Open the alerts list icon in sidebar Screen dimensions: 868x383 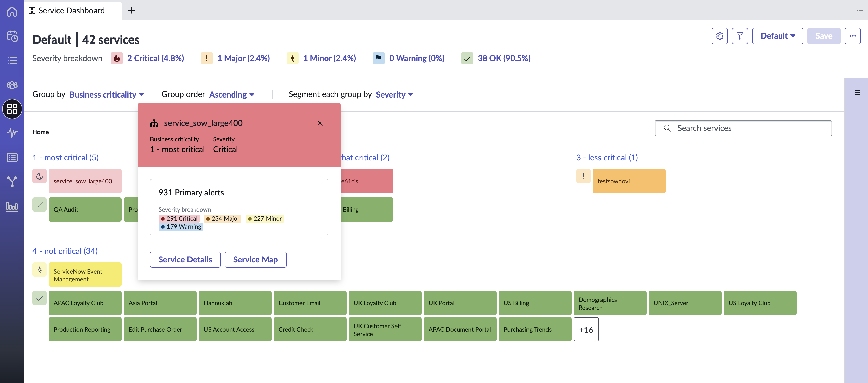(12, 60)
